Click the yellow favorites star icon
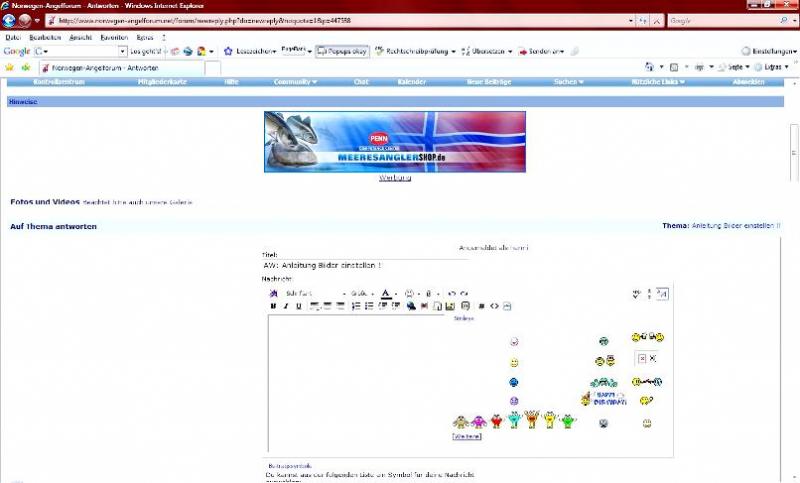 [10, 67]
